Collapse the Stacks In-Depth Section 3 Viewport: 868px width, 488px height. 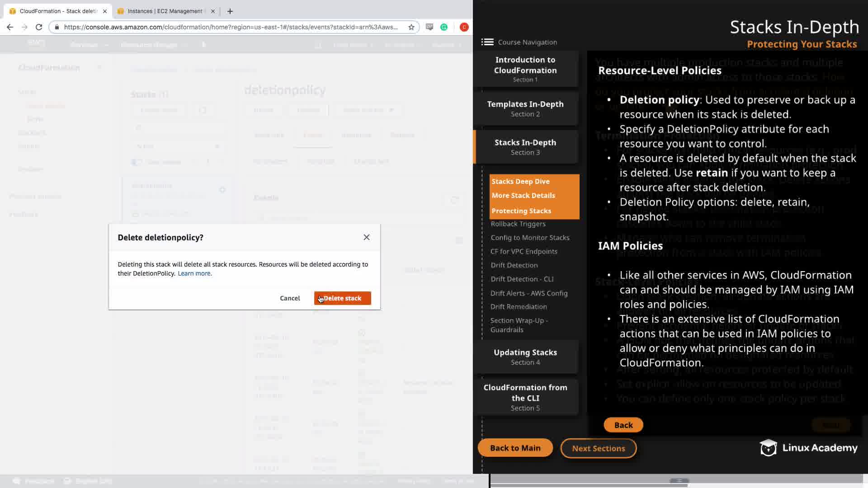[x=525, y=147]
